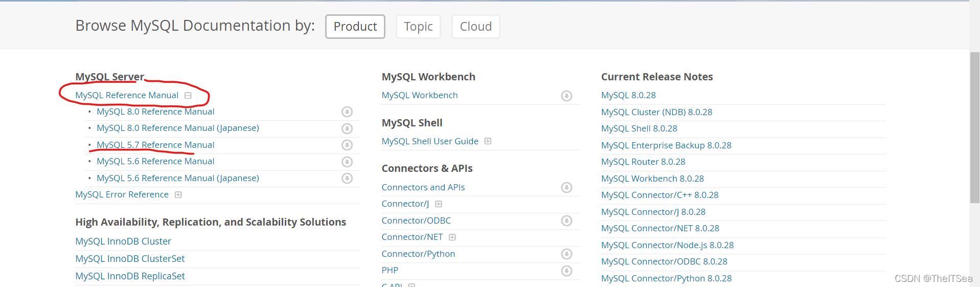
Task: Click the vertical page scrollbar thumb
Action: [974, 128]
